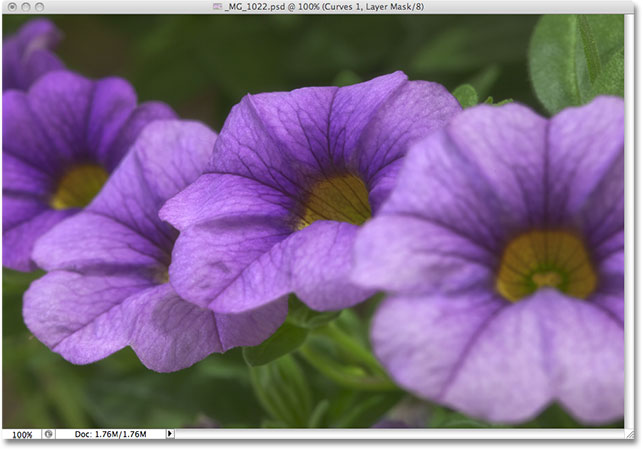The height and width of the screenshot is (450, 643).
Task: Click the yellow center of the rightmost flower
Action: [x=546, y=266]
